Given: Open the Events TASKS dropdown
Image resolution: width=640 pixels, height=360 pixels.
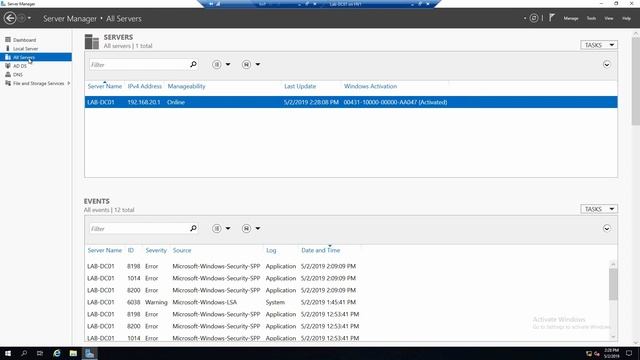Looking at the screenshot, I should coord(599,209).
